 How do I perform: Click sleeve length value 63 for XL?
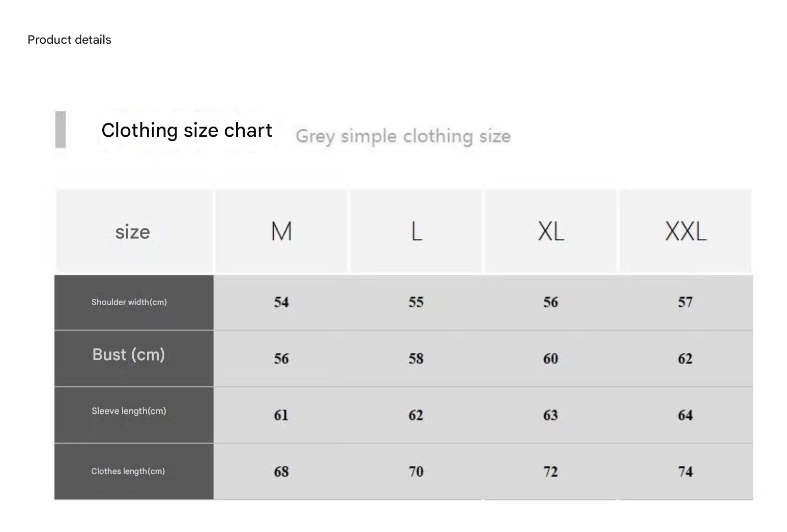(550, 415)
